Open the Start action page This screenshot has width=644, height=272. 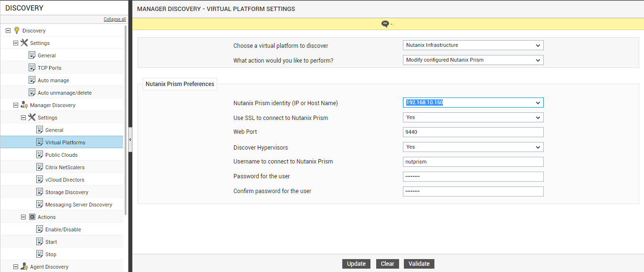(x=51, y=241)
